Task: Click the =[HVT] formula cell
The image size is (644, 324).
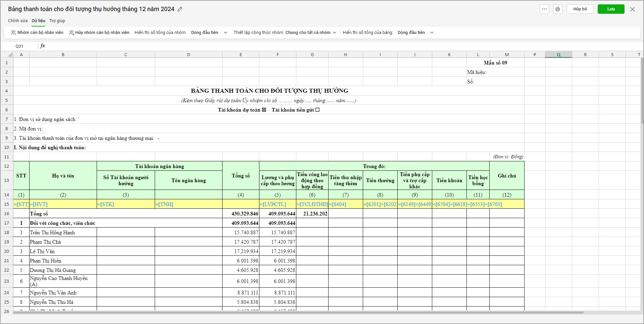Action: tap(63, 204)
